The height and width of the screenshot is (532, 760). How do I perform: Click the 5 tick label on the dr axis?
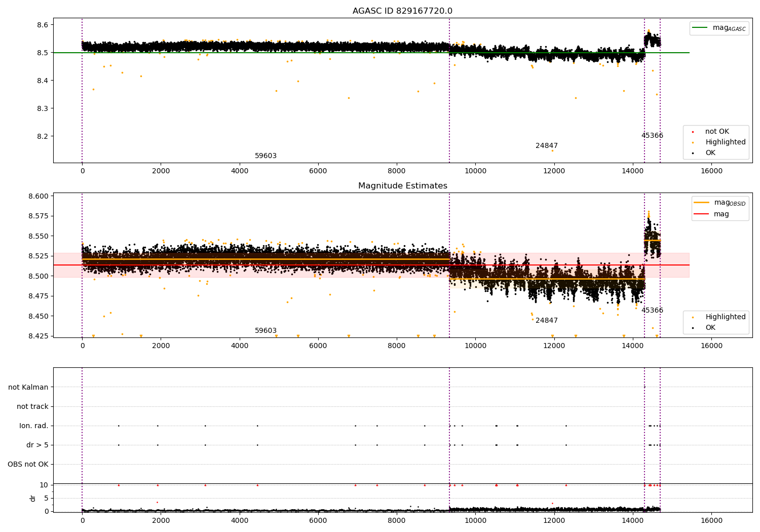click(46, 498)
